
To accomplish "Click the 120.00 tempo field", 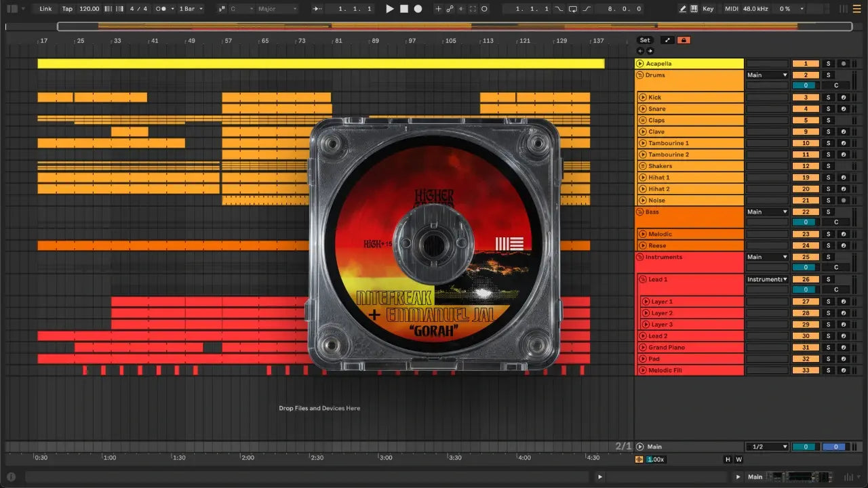I will [89, 9].
